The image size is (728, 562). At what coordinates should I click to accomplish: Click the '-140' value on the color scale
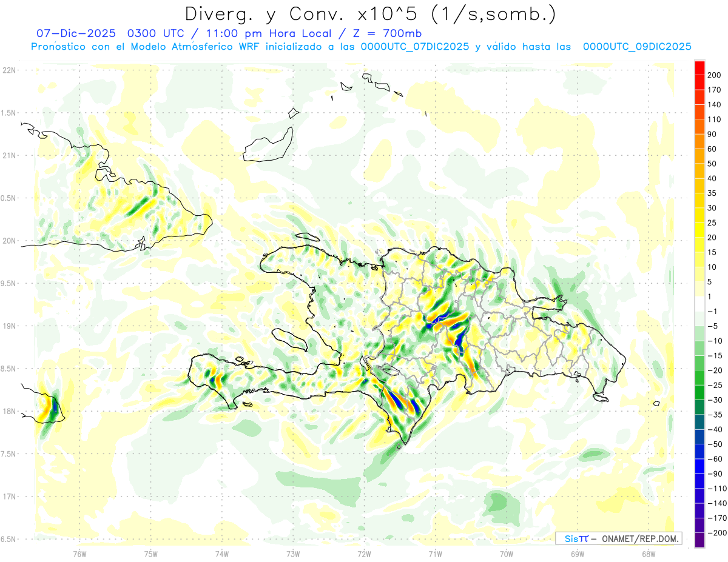click(x=716, y=503)
